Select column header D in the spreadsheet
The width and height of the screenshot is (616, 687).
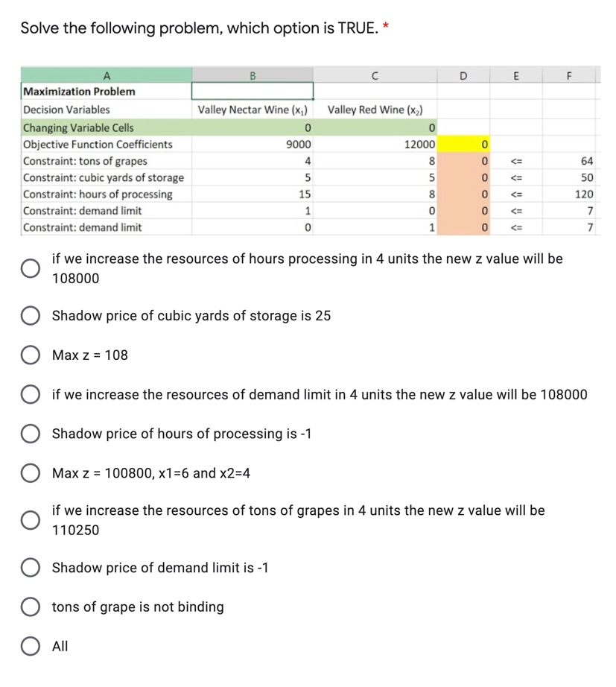[463, 75]
